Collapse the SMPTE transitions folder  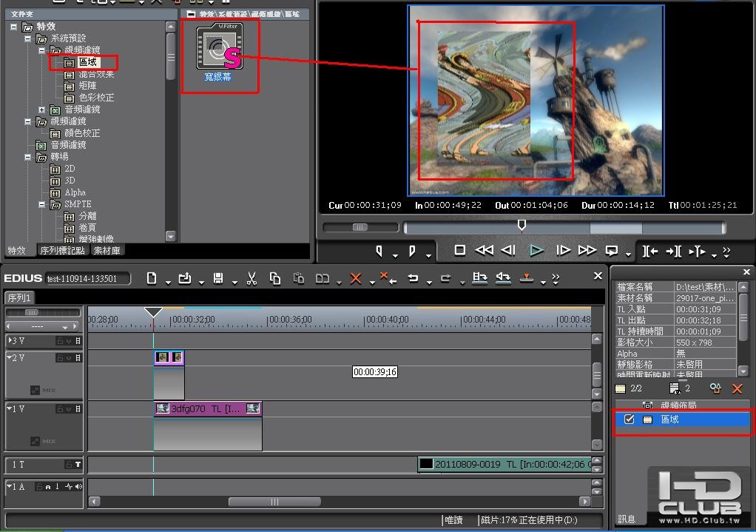coord(42,204)
